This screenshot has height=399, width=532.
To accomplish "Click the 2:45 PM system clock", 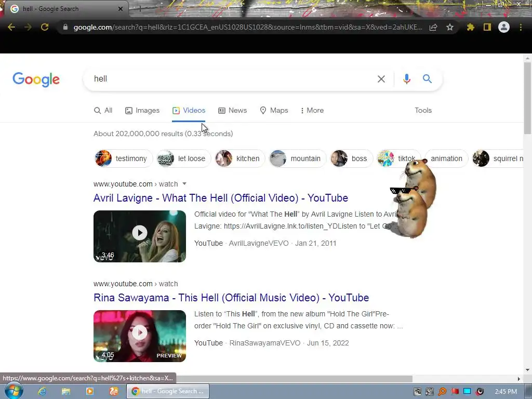I will click(506, 392).
